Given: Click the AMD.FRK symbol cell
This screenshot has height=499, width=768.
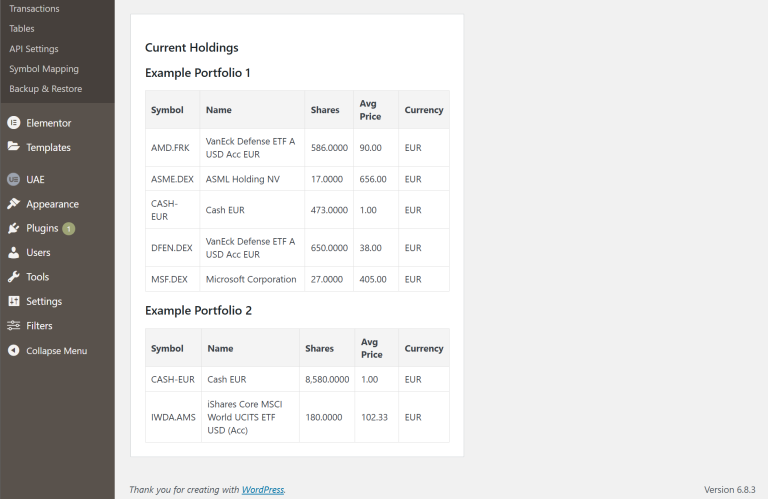Looking at the screenshot, I should click(x=170, y=148).
